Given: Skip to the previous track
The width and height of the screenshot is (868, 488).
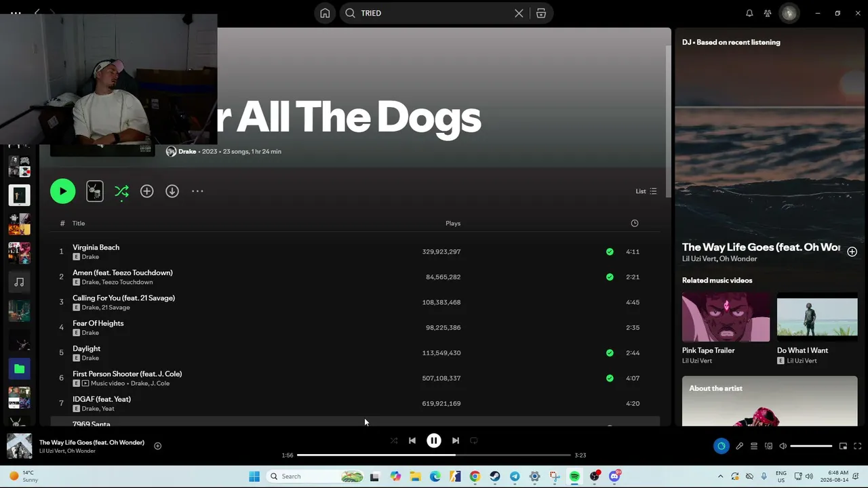Looking at the screenshot, I should point(412,441).
